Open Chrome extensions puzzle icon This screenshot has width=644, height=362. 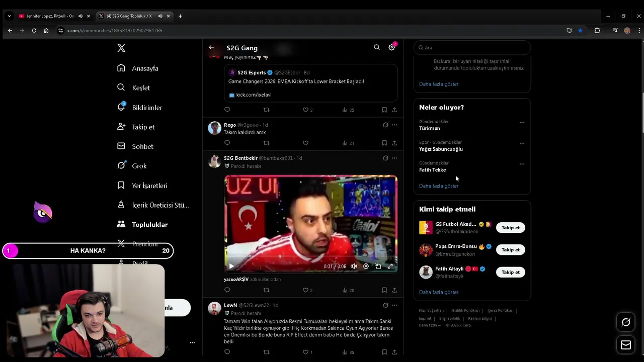(597, 31)
